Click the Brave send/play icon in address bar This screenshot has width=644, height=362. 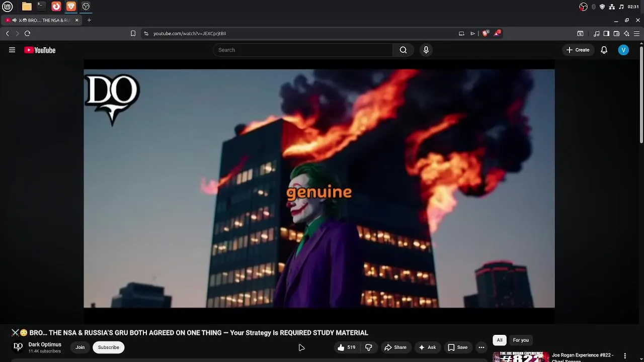pos(473,33)
